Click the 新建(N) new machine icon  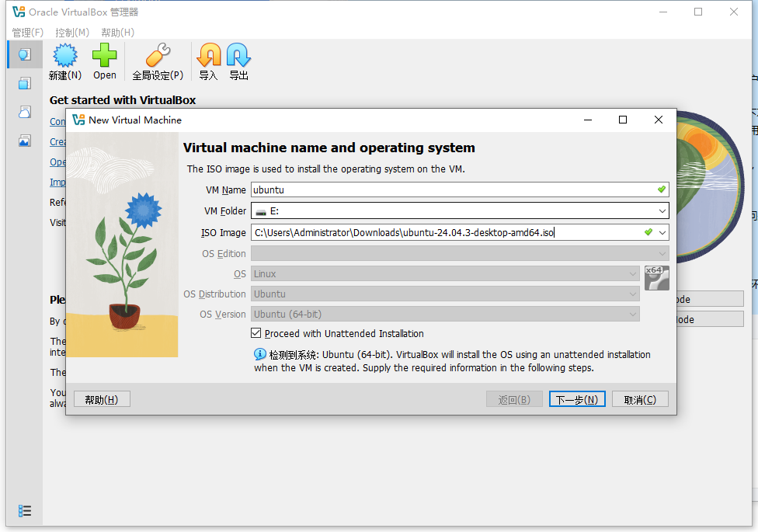click(x=64, y=61)
